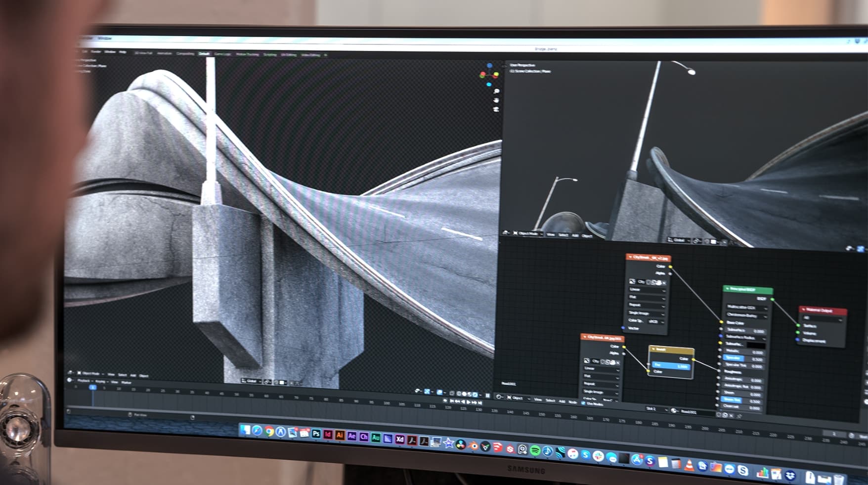The image size is (868, 485).
Task: Open Character Animator from the dock
Action: pyautogui.click(x=364, y=437)
